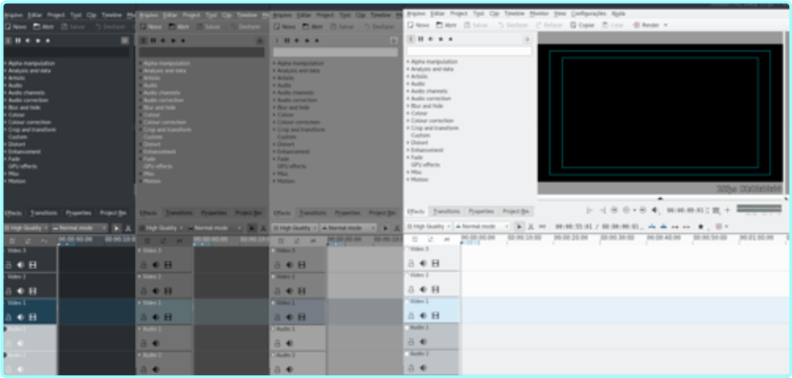Screen dimensions: 792x378
Task: Select GPU effects in the light window effects list
Action: pyautogui.click(x=425, y=165)
